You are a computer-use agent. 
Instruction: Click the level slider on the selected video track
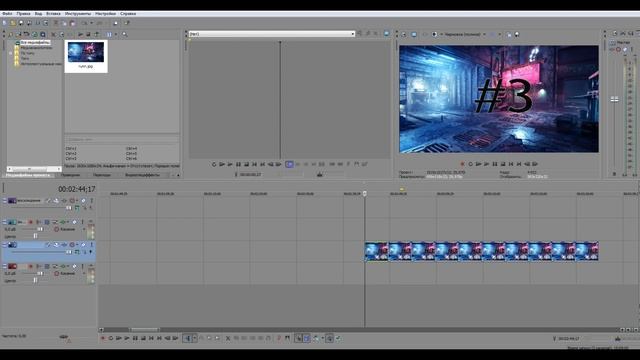(69, 252)
